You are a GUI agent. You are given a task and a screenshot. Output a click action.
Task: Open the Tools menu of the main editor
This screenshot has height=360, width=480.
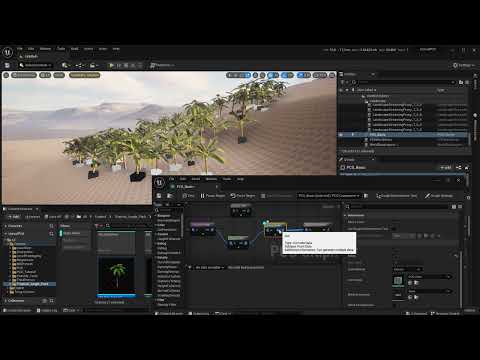[x=61, y=49]
